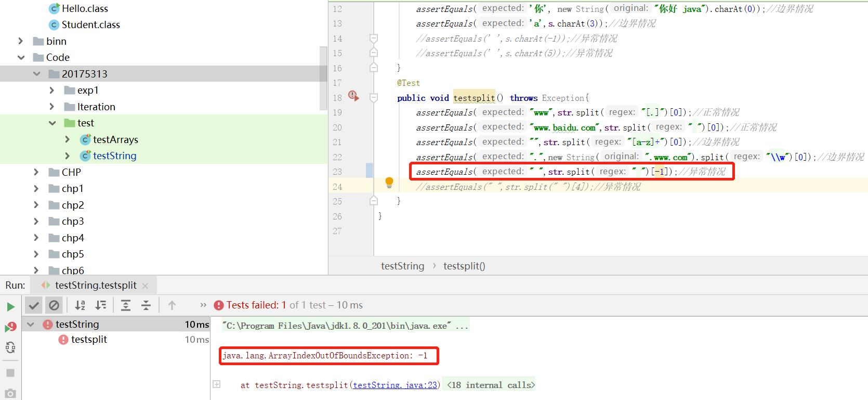Select the testArrays file icon
Image resolution: width=868 pixels, height=400 pixels.
85,139
